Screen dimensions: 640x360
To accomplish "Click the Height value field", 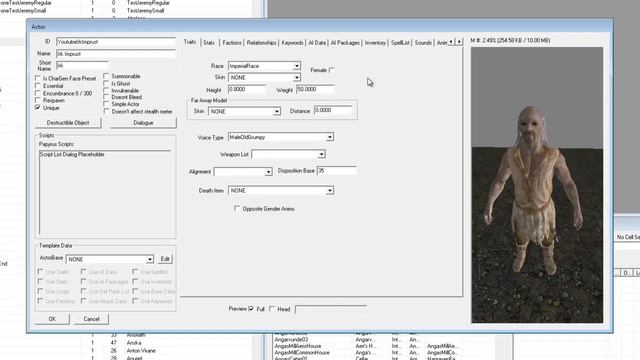I will click(247, 89).
